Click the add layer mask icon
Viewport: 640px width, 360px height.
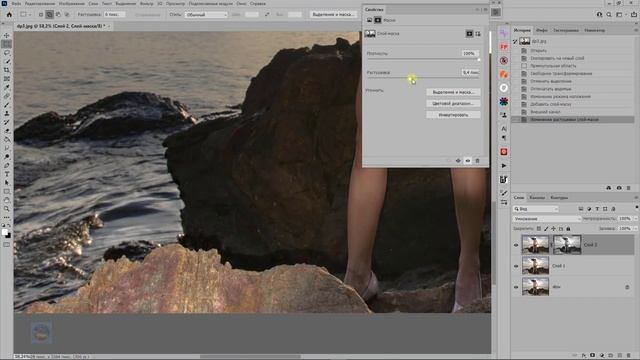[x=593, y=356]
